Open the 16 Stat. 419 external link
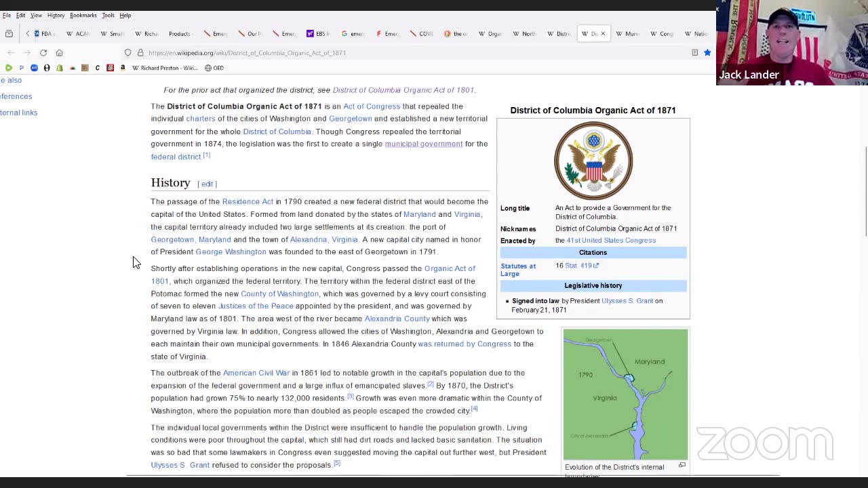This screenshot has height=488, width=868. click(x=581, y=266)
